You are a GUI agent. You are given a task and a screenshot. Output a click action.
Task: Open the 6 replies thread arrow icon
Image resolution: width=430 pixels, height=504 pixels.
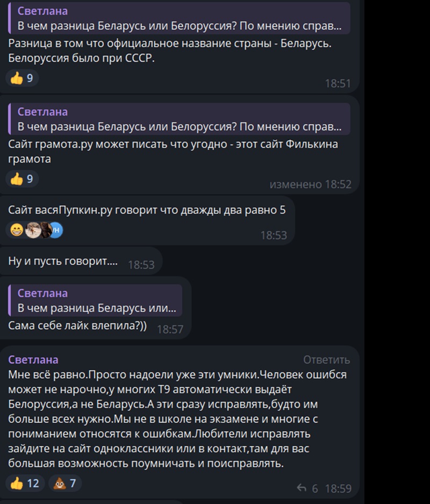tap(302, 488)
